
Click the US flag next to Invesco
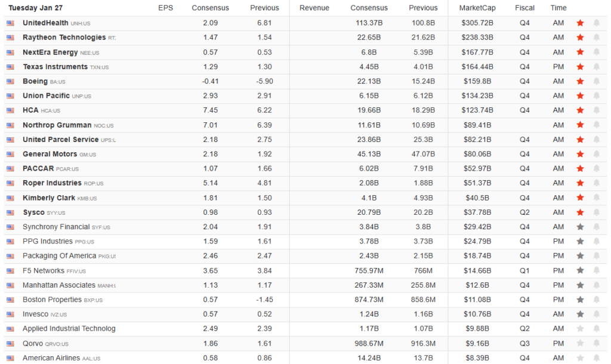10,314
